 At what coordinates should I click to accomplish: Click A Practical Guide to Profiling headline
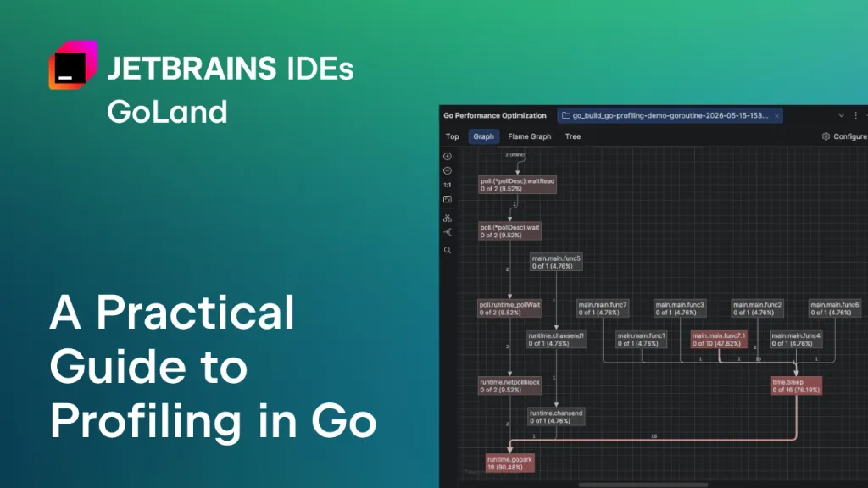(213, 366)
